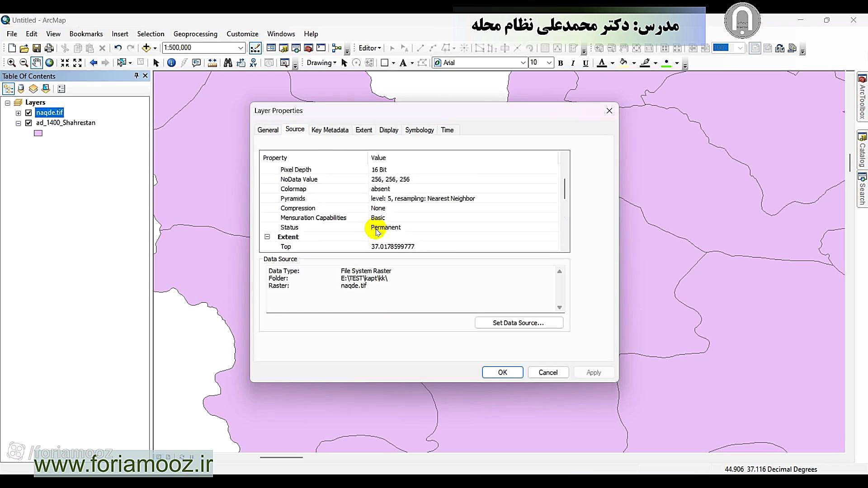Switch to the Key Metadata tab
Screen dimensions: 868x488
tap(330, 130)
